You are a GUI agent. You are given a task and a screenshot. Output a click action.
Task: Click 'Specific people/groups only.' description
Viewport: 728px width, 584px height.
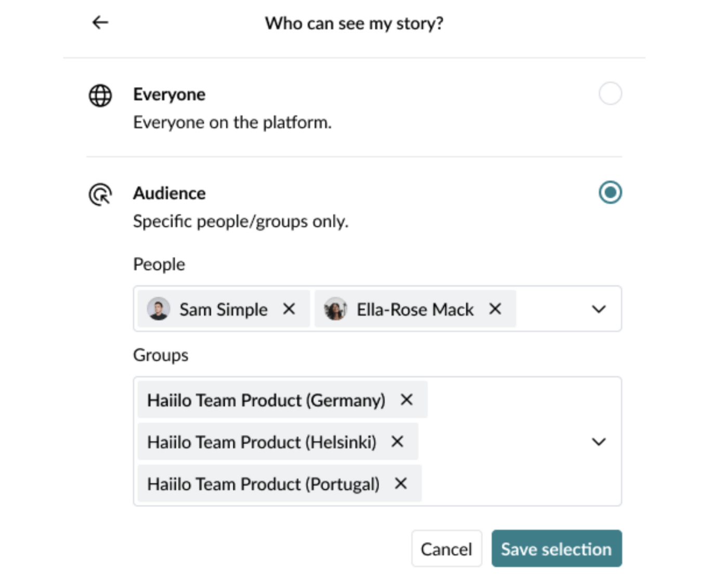pos(241,221)
